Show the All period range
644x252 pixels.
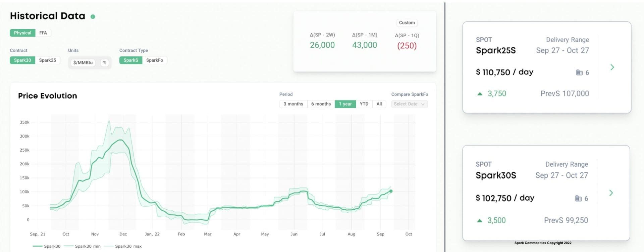point(379,104)
